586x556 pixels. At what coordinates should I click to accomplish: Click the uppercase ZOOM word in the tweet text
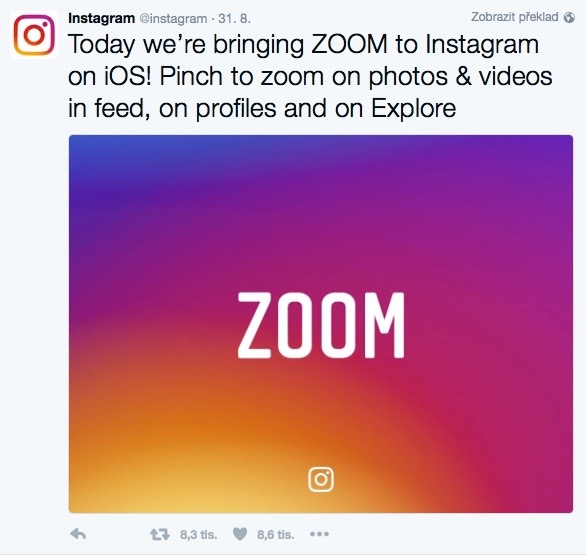(349, 44)
